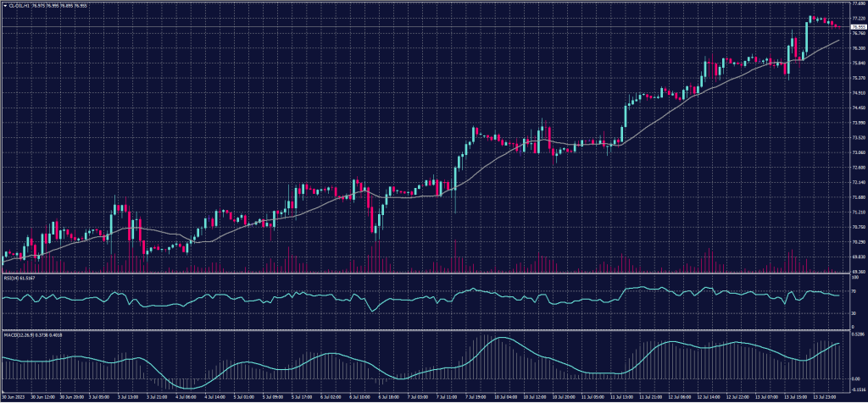The image size is (868, 403).
Task: Select the 6 Jul 18:00 time-axis label
Action: [x=389, y=396]
